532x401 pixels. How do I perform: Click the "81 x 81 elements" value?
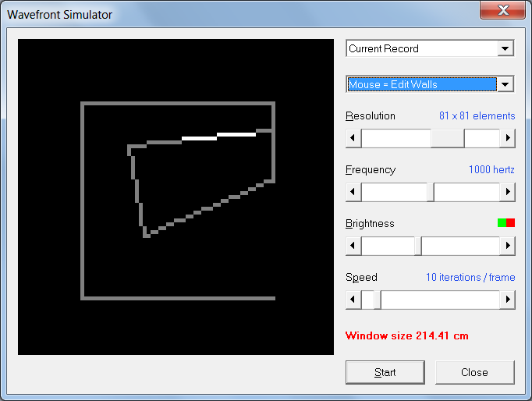point(477,116)
